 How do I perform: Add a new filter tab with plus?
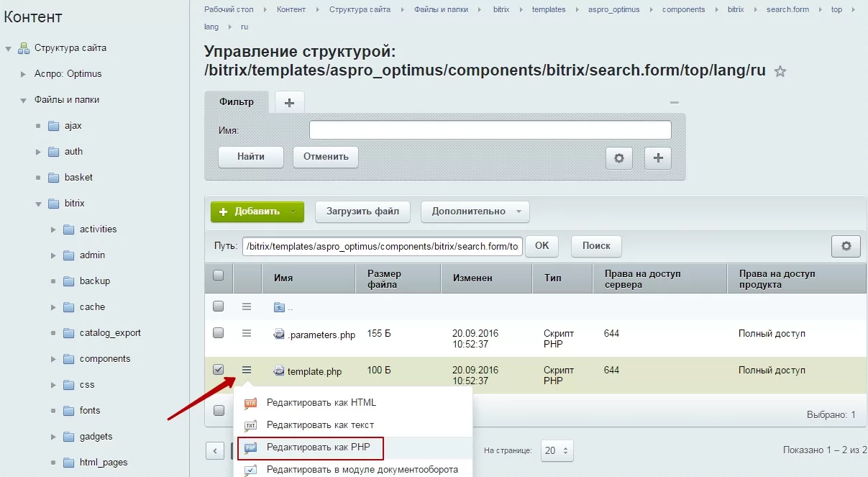point(289,102)
